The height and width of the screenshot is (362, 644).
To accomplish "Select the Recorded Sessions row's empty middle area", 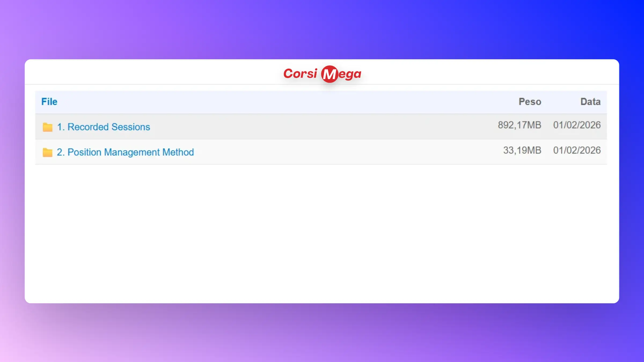I will 322,127.
